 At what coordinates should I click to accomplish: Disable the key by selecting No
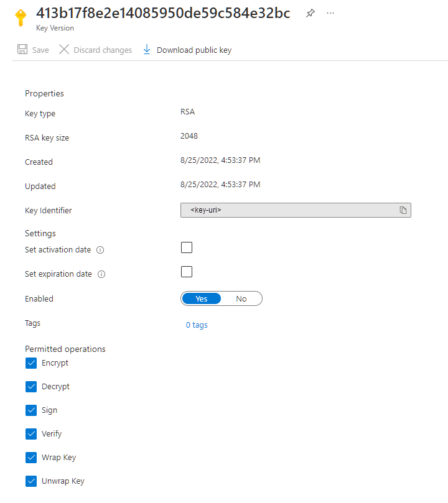(x=241, y=298)
